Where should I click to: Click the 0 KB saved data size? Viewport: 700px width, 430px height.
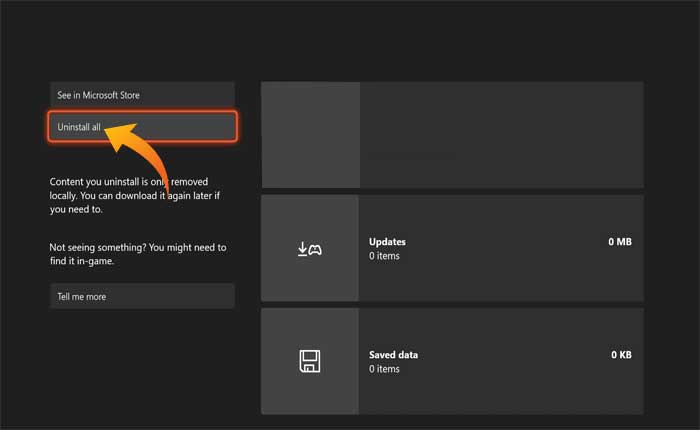pos(620,355)
